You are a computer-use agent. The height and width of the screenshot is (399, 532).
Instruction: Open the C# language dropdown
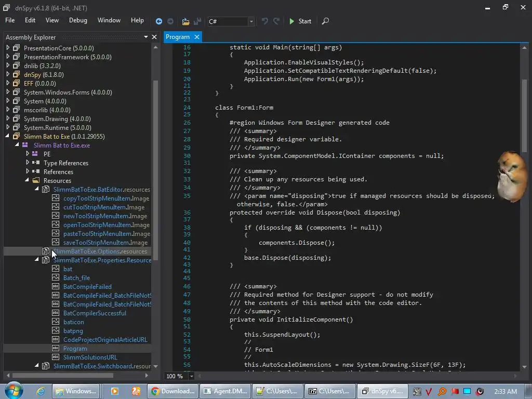point(251,21)
